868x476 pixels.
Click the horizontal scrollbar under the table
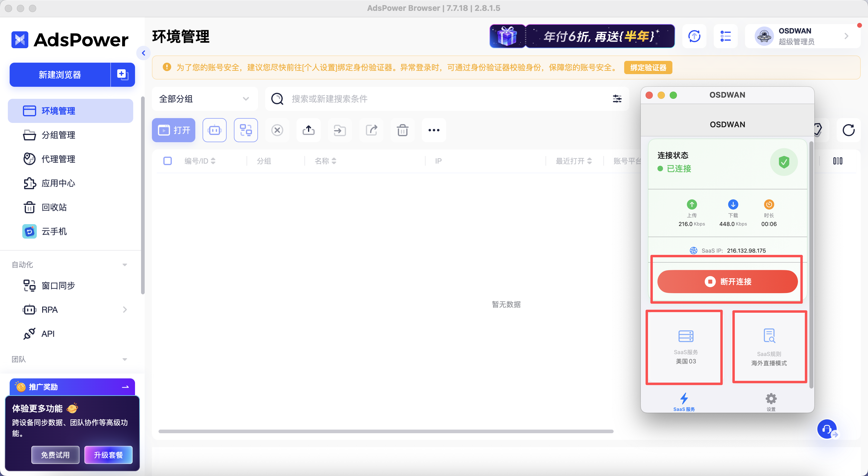[x=385, y=431]
